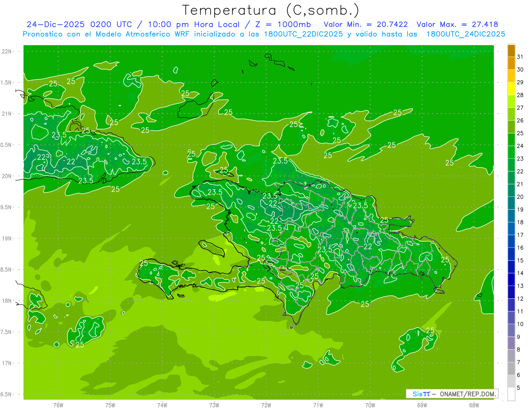Click the '70W' longitude axis label
The width and height of the screenshot is (532, 411).
click(x=370, y=405)
